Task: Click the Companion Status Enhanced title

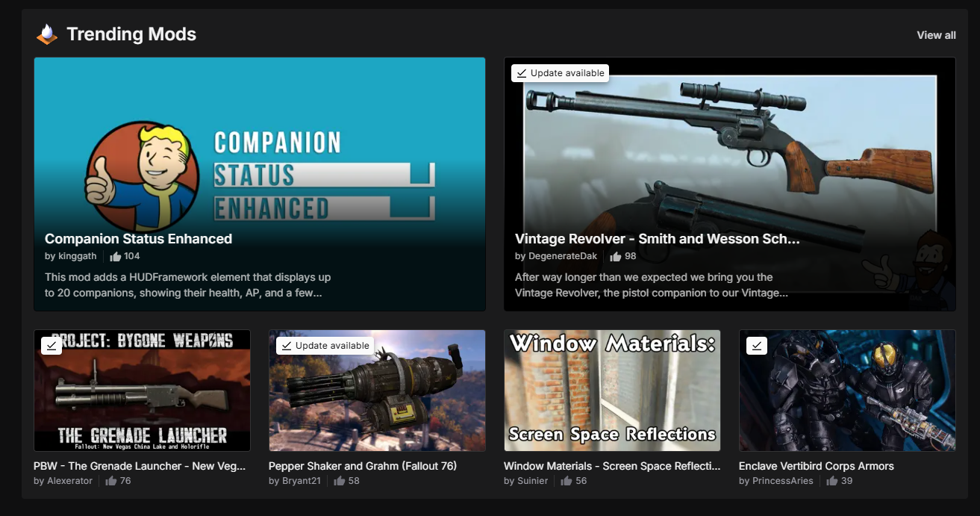Action: pos(138,239)
